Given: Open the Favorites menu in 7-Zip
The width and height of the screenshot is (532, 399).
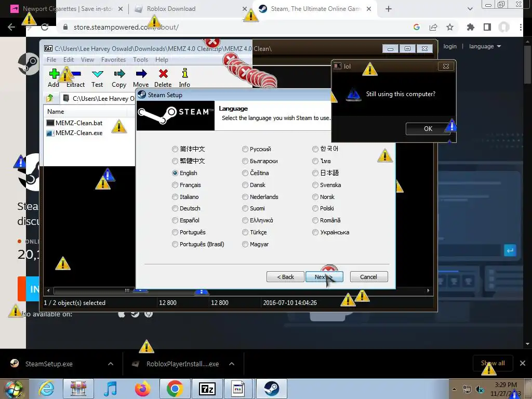Looking at the screenshot, I should (113, 60).
